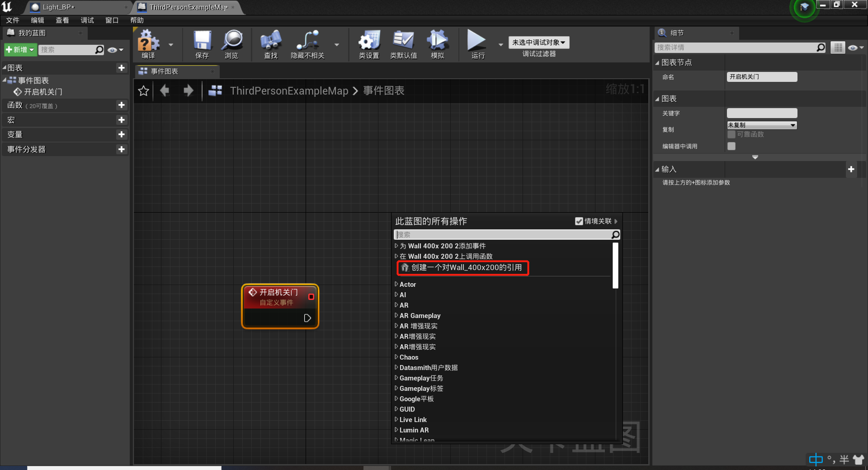Open 浏览 browse icon in toolbar
Screen dimensions: 868x470
(231, 44)
